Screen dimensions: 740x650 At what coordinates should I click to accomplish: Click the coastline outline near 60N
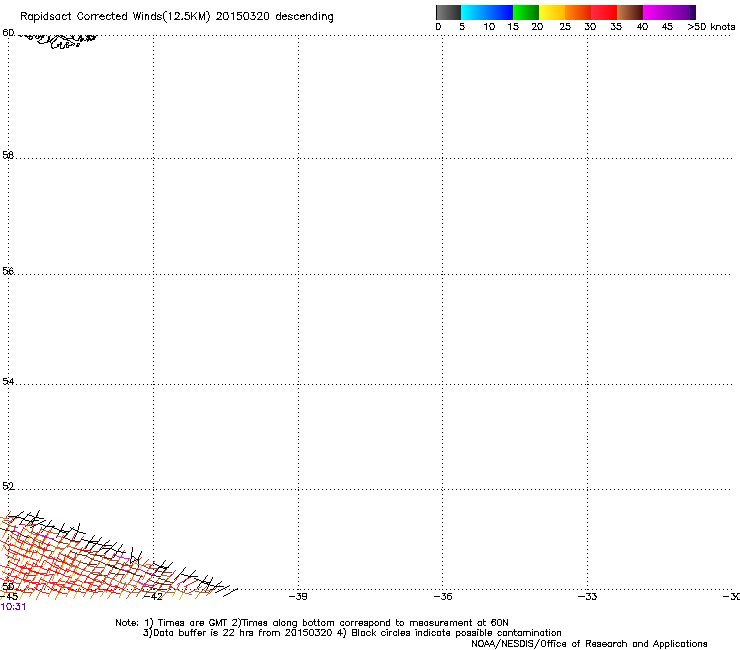click(x=58, y=41)
